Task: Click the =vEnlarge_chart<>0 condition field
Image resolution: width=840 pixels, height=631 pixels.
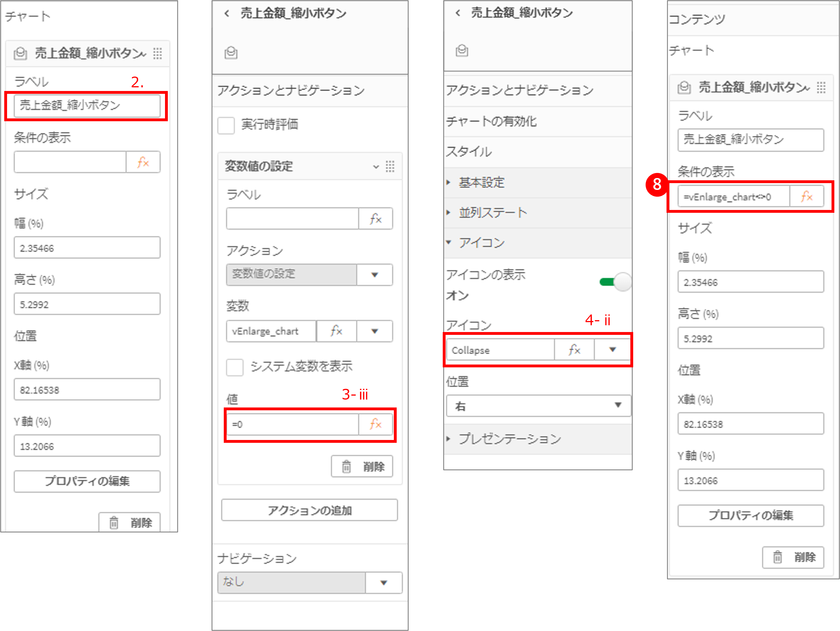Action: (x=734, y=196)
